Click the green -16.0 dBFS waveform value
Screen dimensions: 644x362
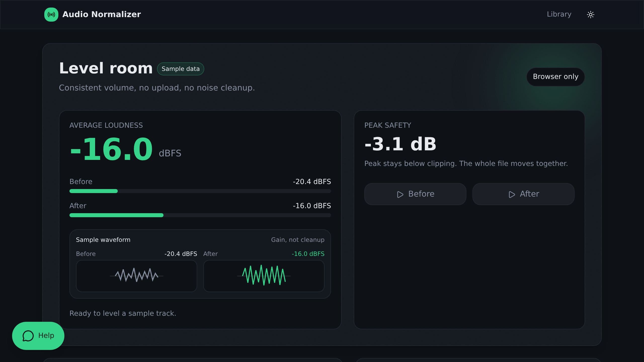pyautogui.click(x=308, y=254)
